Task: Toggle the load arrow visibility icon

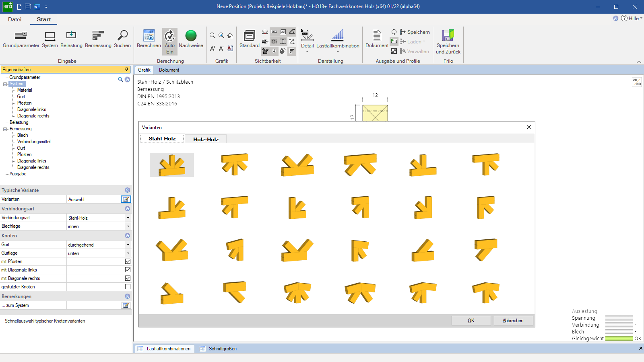Action: [x=274, y=51]
